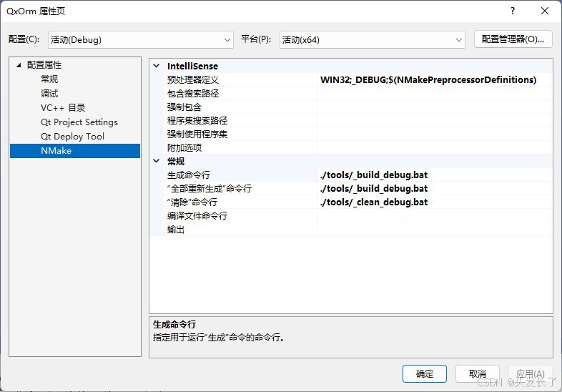Select 调试 in the left tree
Image resolution: width=562 pixels, height=392 pixels.
point(49,94)
